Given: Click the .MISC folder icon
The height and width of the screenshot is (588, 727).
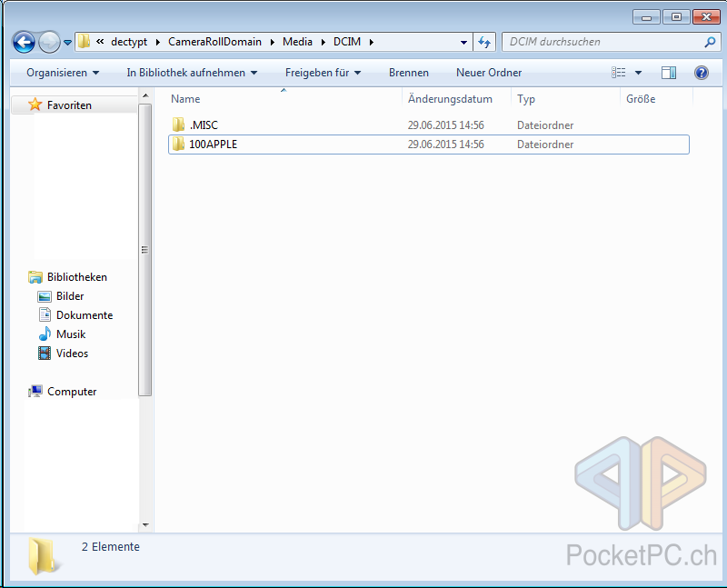Looking at the screenshot, I should point(178,125).
